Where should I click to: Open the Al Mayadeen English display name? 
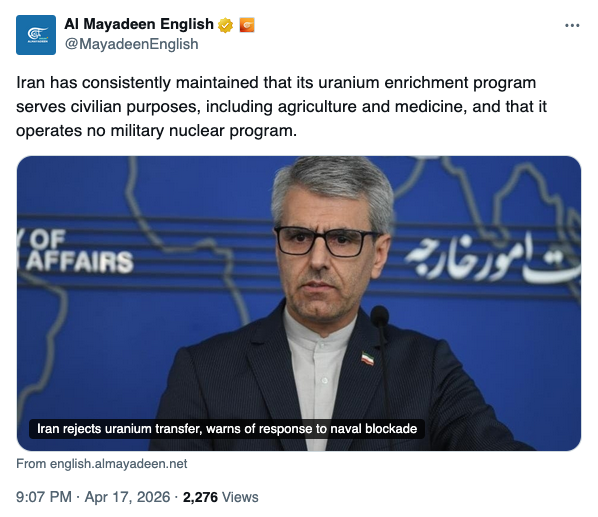tap(139, 24)
